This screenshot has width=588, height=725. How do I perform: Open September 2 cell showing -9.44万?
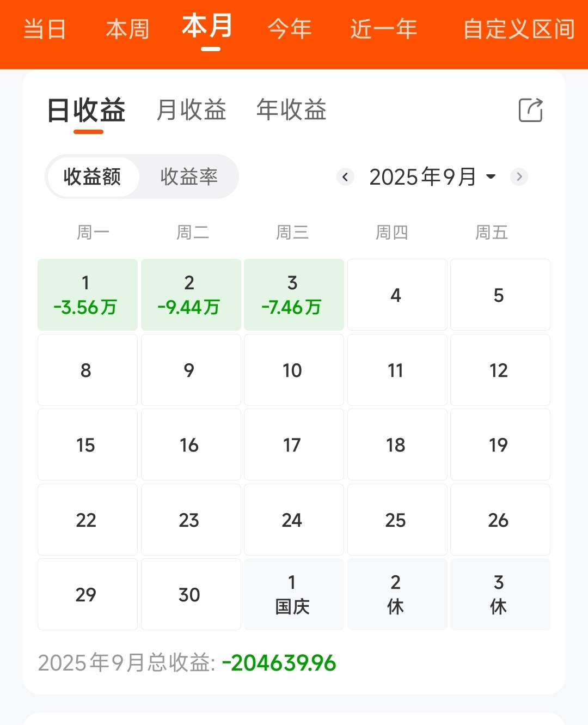pos(191,295)
